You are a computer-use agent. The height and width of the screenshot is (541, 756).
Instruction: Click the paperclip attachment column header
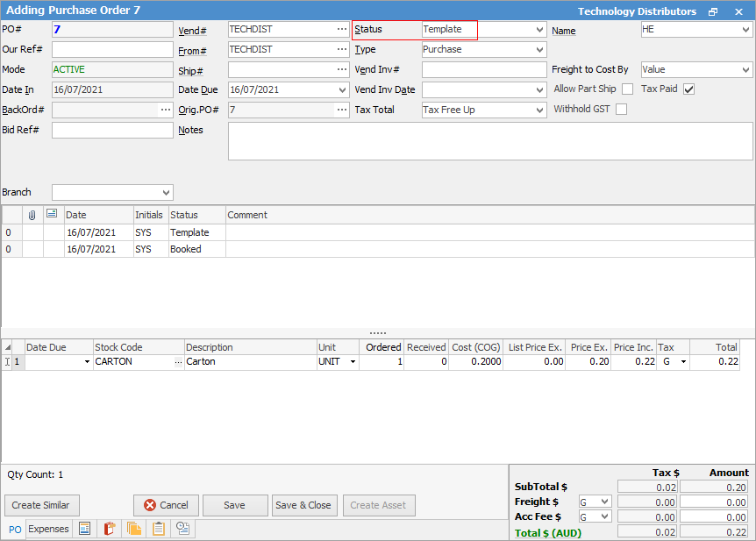(x=32, y=215)
